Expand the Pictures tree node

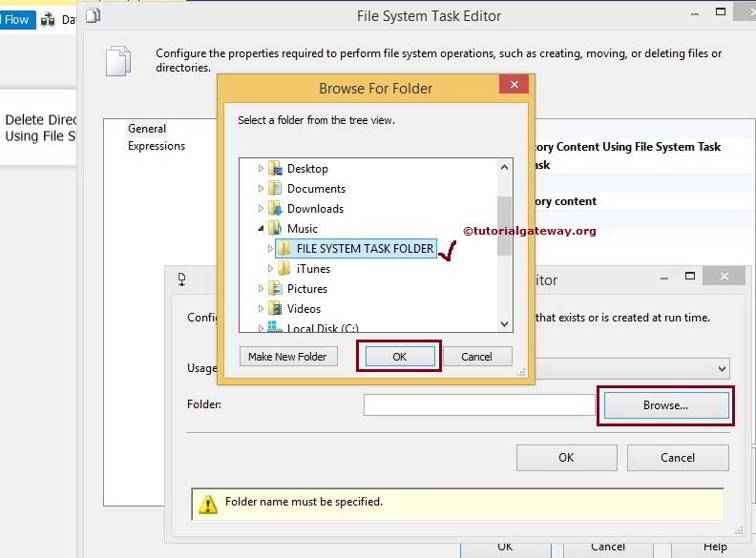coord(261,289)
